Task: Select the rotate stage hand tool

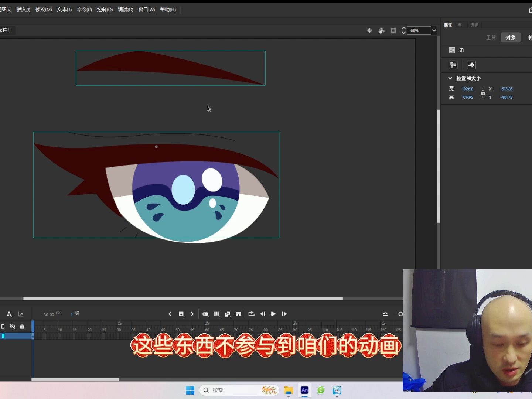Action: coord(381,31)
